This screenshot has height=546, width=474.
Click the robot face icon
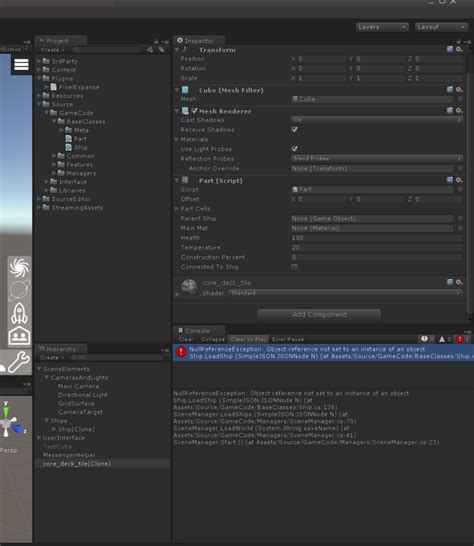click(x=19, y=336)
